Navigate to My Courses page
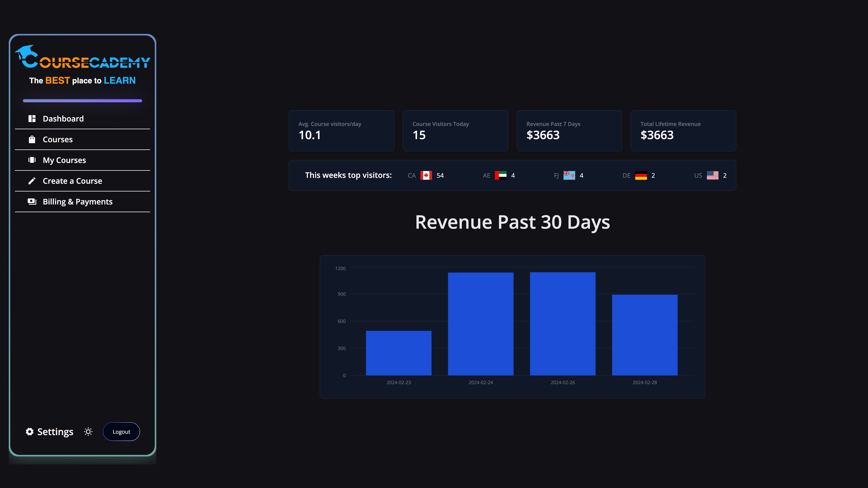868x488 pixels. (x=64, y=160)
